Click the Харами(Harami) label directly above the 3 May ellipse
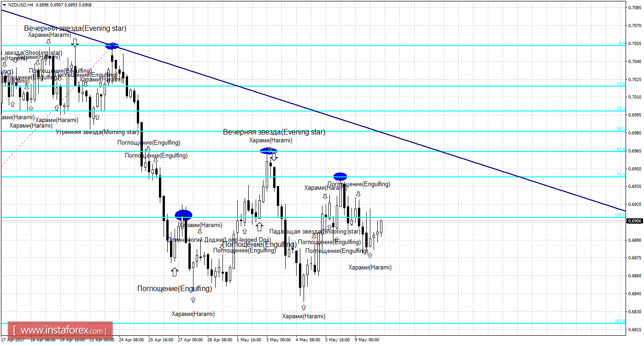The height and width of the screenshot is (345, 644). [x=270, y=140]
